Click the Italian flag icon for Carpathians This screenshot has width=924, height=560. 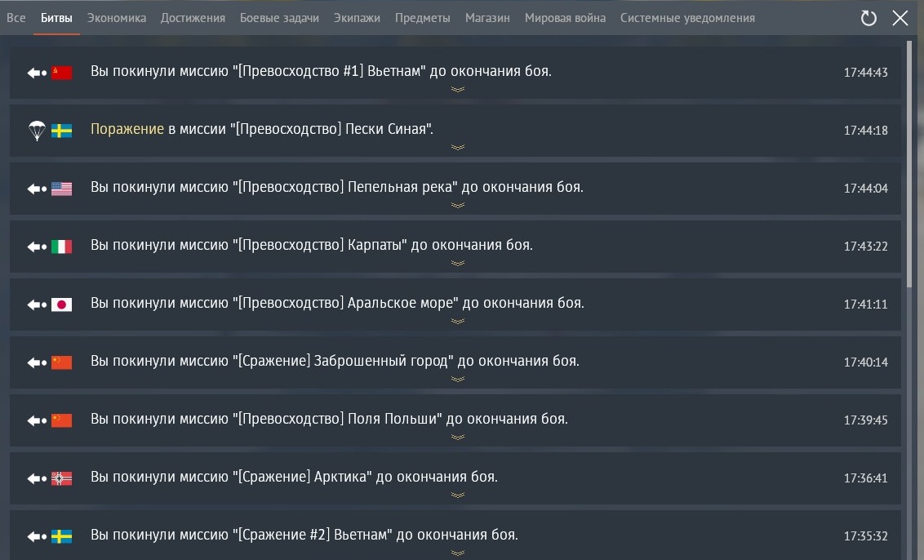click(x=62, y=247)
